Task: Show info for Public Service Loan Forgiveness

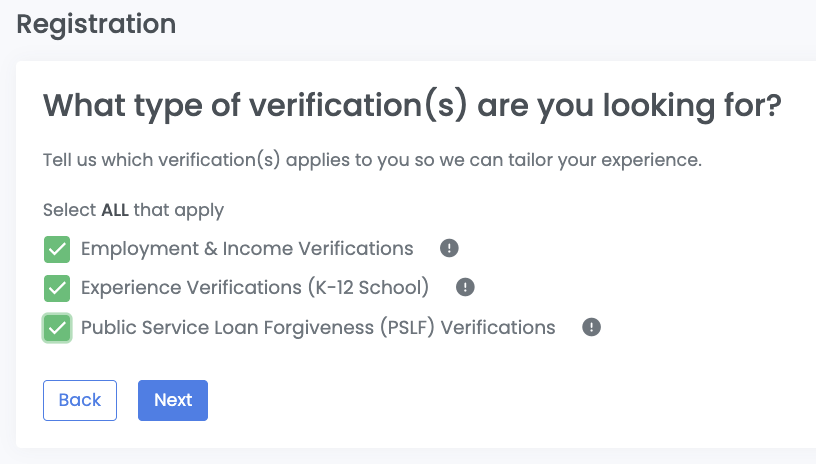Action: (x=591, y=327)
